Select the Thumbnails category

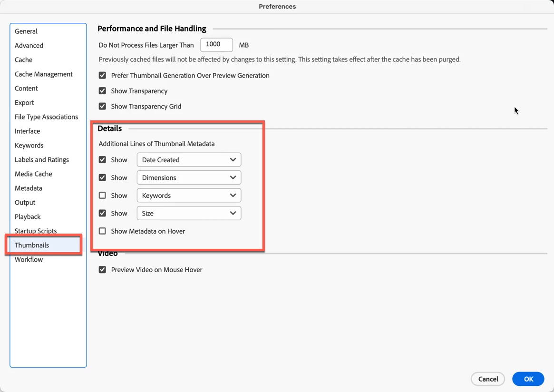click(x=32, y=245)
